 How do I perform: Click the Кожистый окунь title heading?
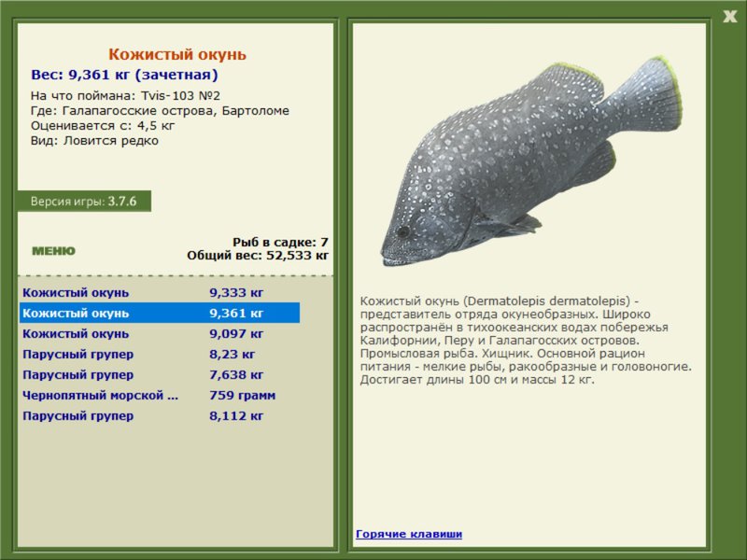coord(177,54)
